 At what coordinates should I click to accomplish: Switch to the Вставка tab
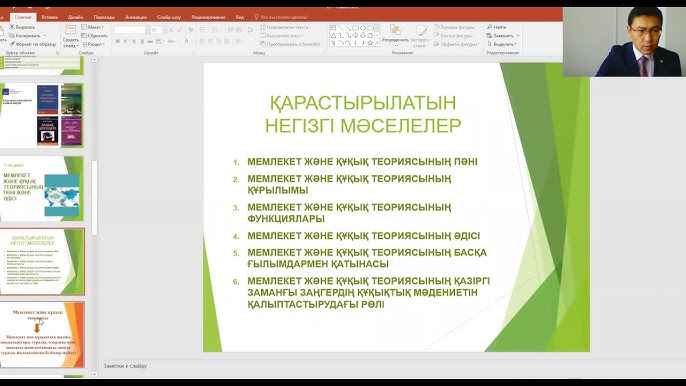49,17
